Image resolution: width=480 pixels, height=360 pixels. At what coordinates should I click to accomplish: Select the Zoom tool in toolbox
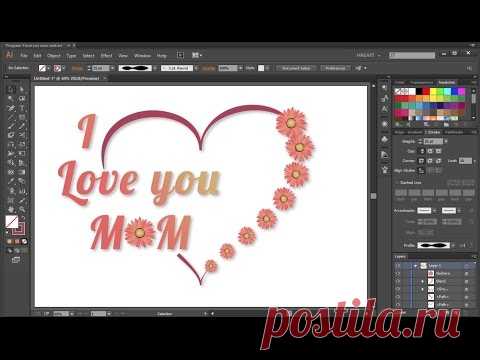(22, 209)
